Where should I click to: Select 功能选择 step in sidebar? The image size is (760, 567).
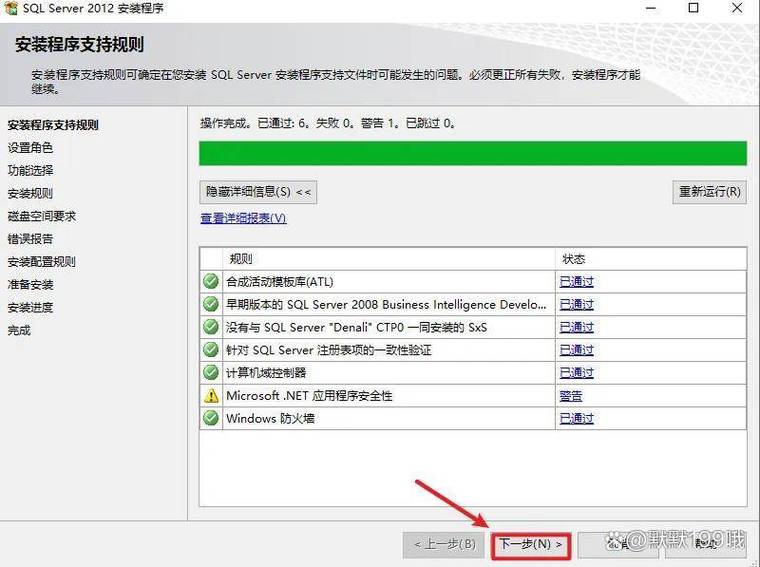30,171
